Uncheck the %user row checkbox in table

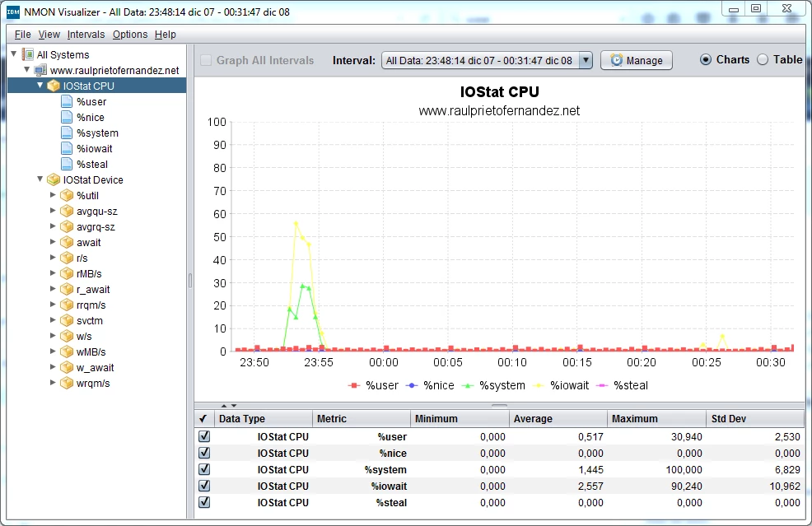point(204,437)
